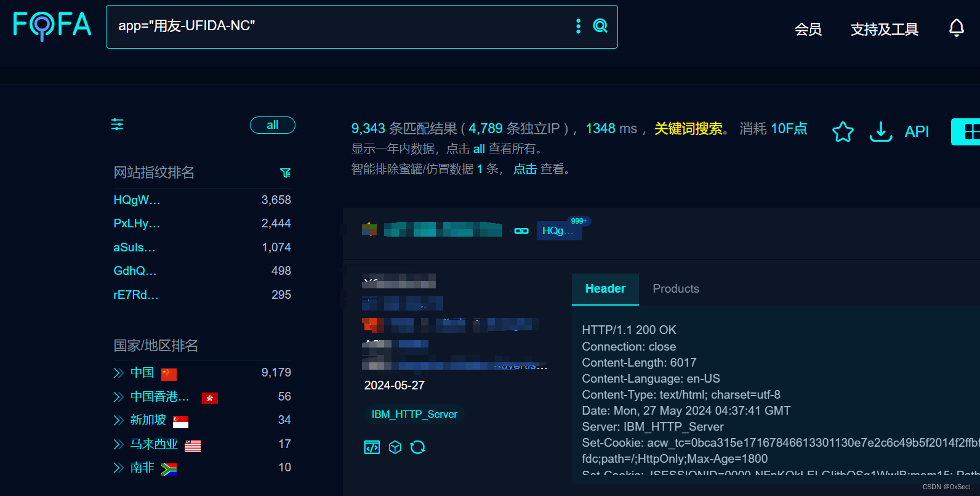Refresh the result with the circular arrows icon
Viewport: 980px width, 496px height.
click(x=417, y=447)
